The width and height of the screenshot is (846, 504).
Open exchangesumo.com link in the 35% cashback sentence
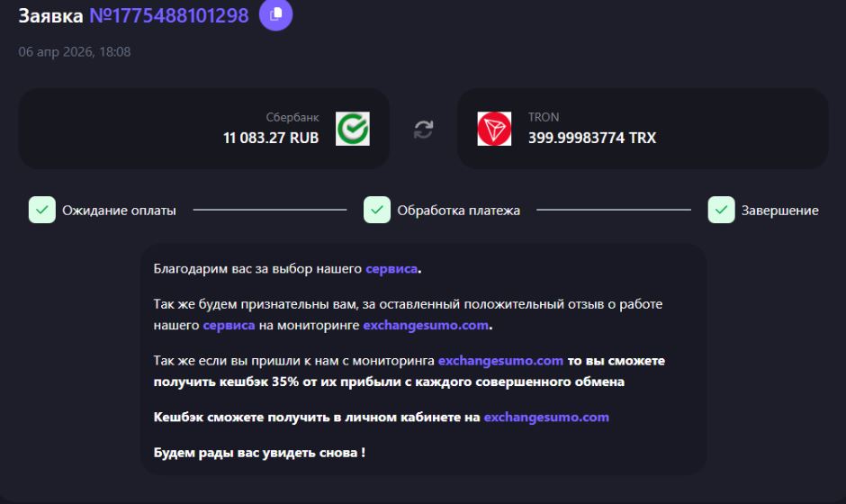click(500, 361)
